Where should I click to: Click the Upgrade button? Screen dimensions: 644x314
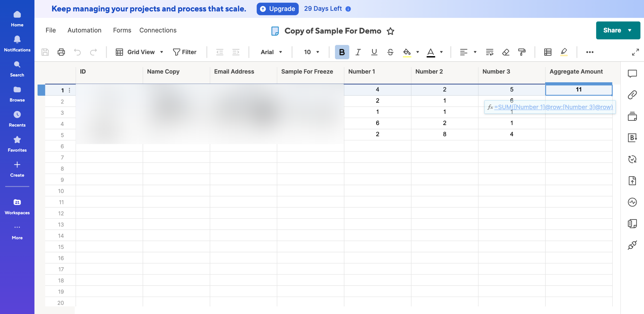click(277, 9)
